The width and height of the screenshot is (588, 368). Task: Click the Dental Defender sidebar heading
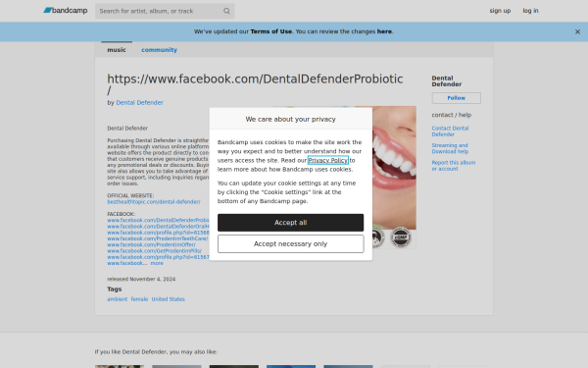pyautogui.click(x=447, y=81)
